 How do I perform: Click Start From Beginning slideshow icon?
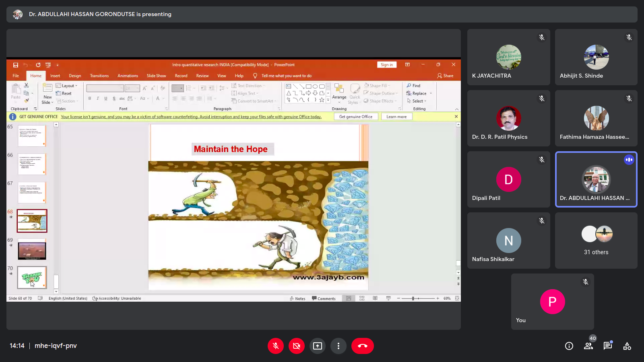[x=48, y=65]
